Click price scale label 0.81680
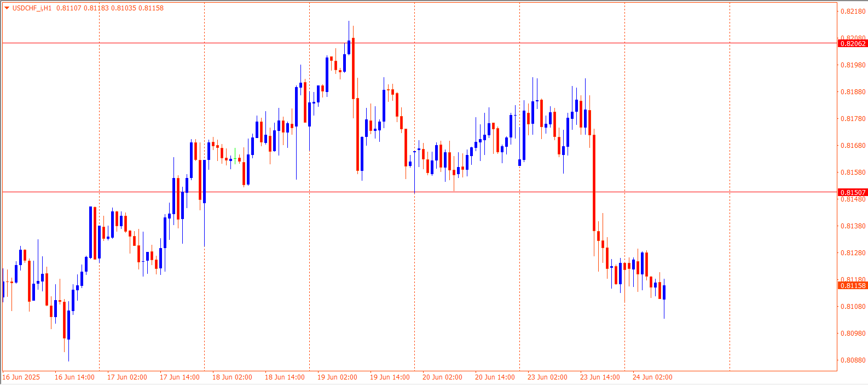 click(853, 146)
